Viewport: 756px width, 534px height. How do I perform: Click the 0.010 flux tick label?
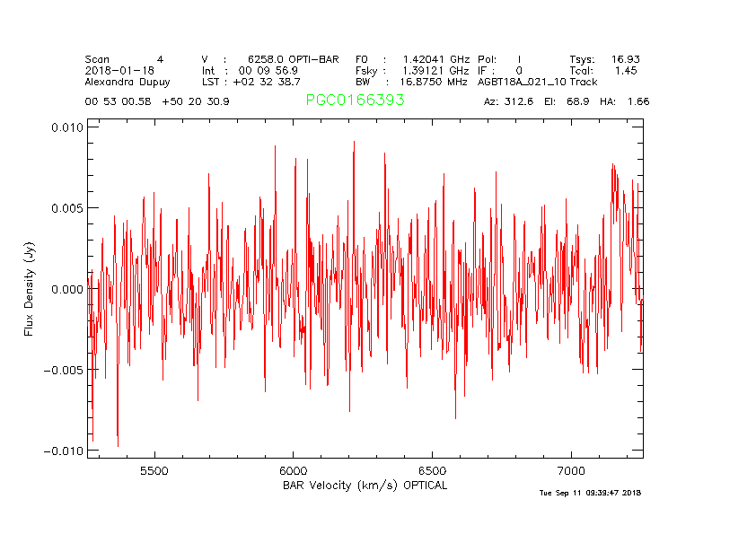click(66, 127)
